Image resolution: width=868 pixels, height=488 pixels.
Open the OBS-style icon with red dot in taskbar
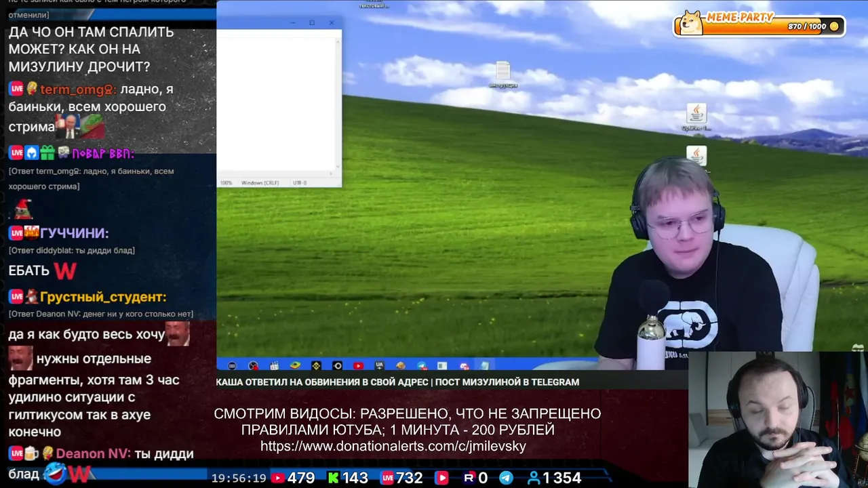(x=253, y=366)
